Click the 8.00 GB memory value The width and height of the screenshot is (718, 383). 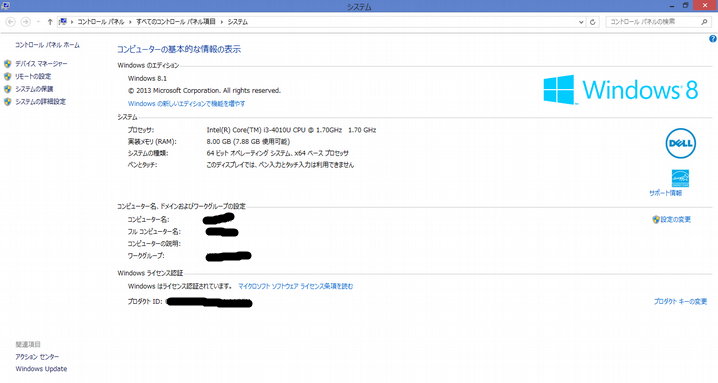tap(248, 142)
